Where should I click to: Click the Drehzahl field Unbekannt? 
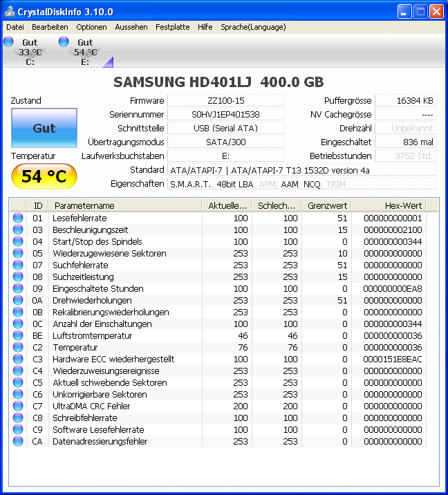(406, 128)
